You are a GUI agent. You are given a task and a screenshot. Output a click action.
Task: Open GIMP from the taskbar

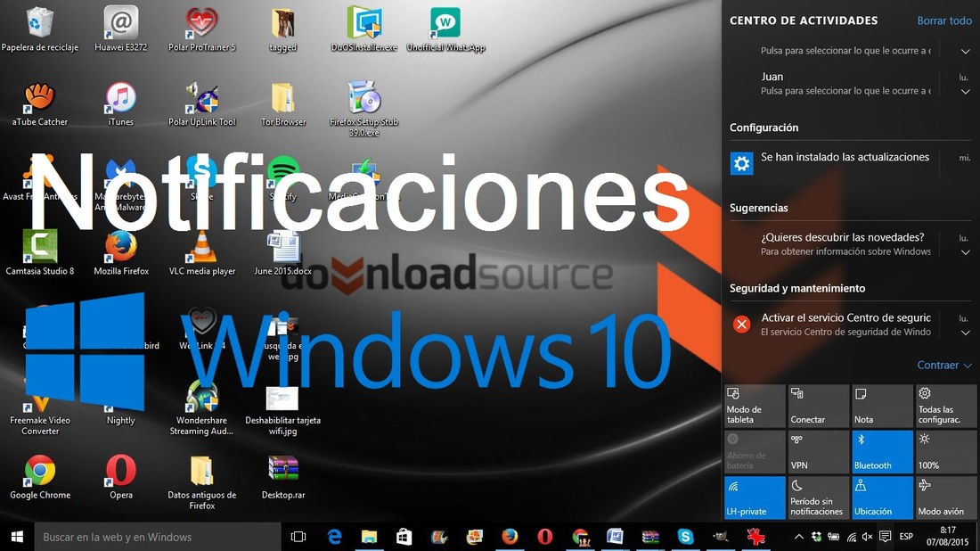pos(720,537)
